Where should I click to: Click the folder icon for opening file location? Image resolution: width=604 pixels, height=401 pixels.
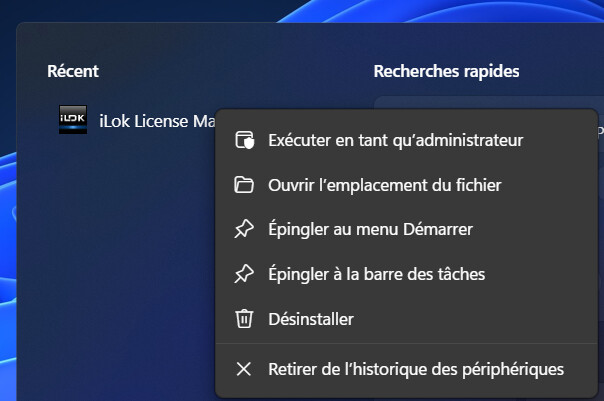(243, 185)
